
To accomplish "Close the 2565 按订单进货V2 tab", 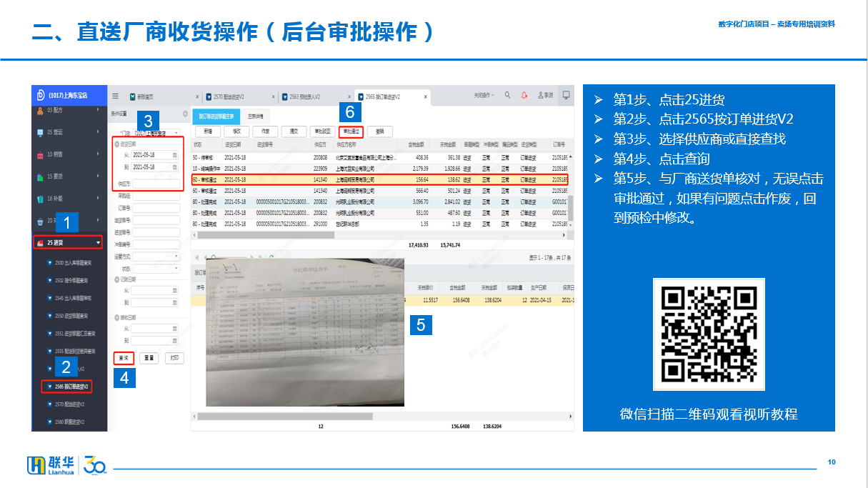I will [426, 96].
